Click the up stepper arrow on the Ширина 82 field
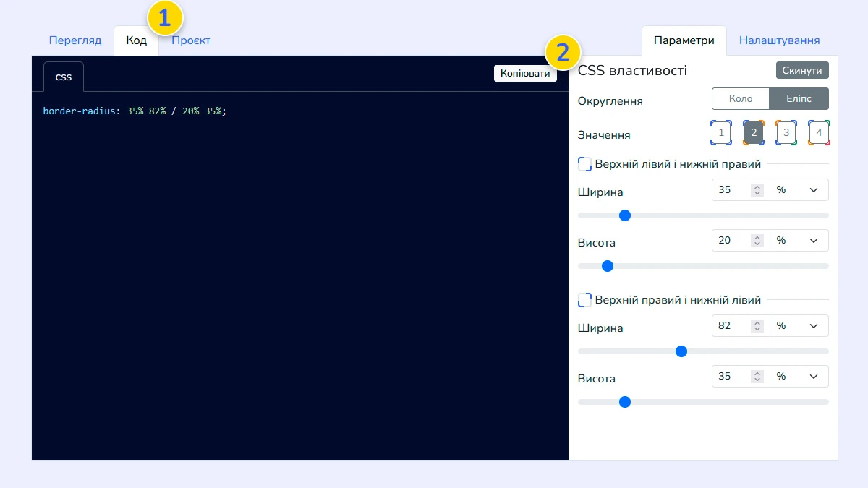Viewport: 868px width, 488px height. pyautogui.click(x=757, y=322)
